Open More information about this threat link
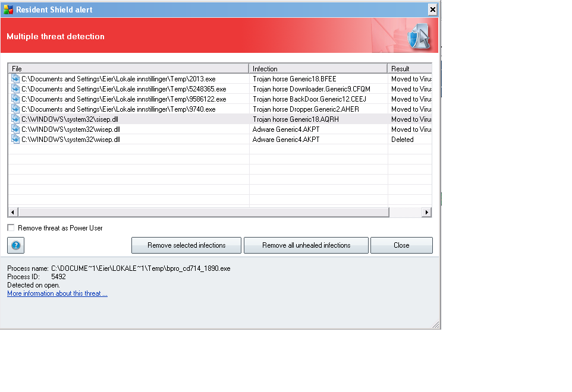This screenshot has height=392, width=572. tap(57, 293)
